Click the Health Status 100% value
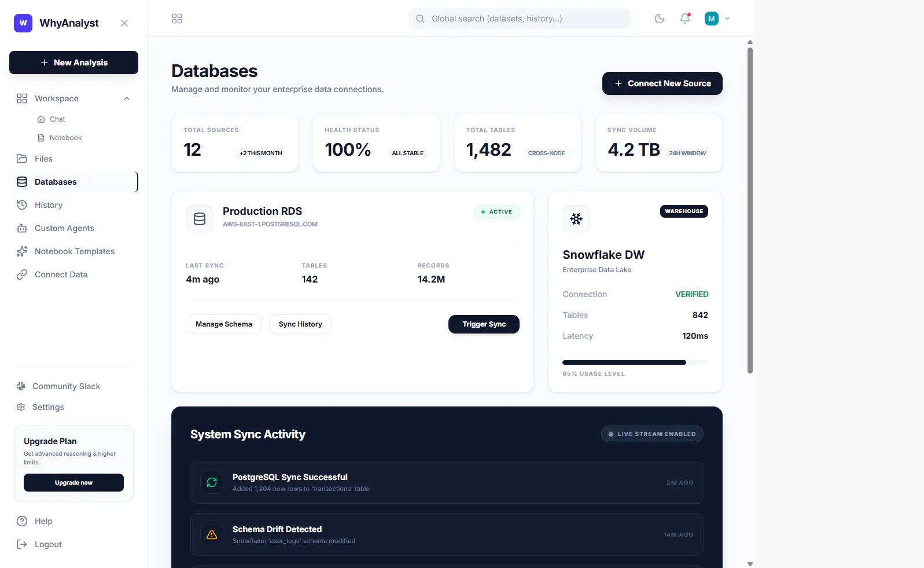Image resolution: width=924 pixels, height=568 pixels. pos(348,150)
